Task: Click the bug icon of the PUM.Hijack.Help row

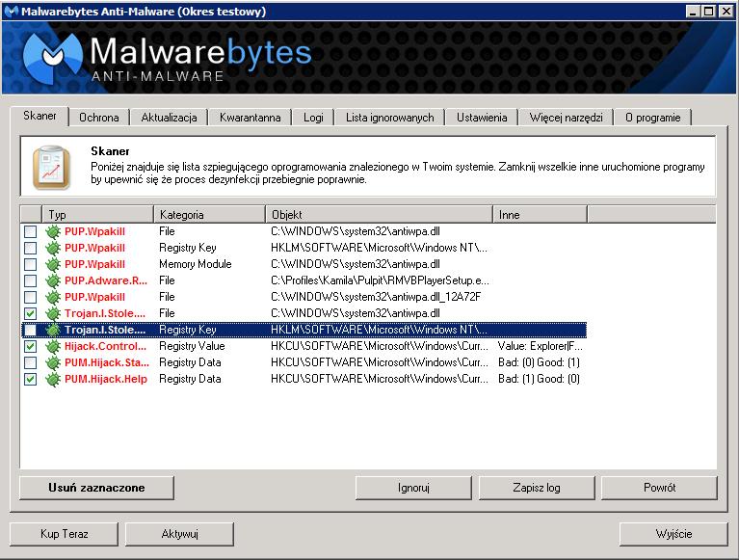Action: 53,380
